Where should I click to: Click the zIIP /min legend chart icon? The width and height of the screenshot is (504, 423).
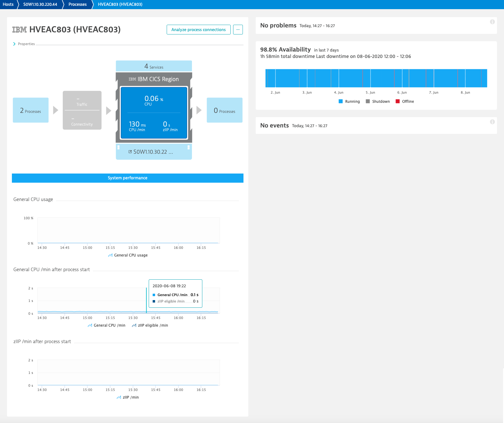click(x=119, y=397)
